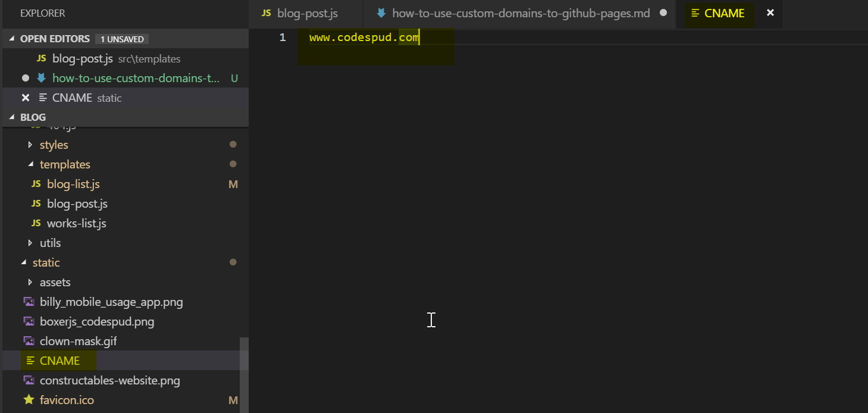Click markdown icon in Open Editors list
Viewport: 868px width, 413px height.
41,78
